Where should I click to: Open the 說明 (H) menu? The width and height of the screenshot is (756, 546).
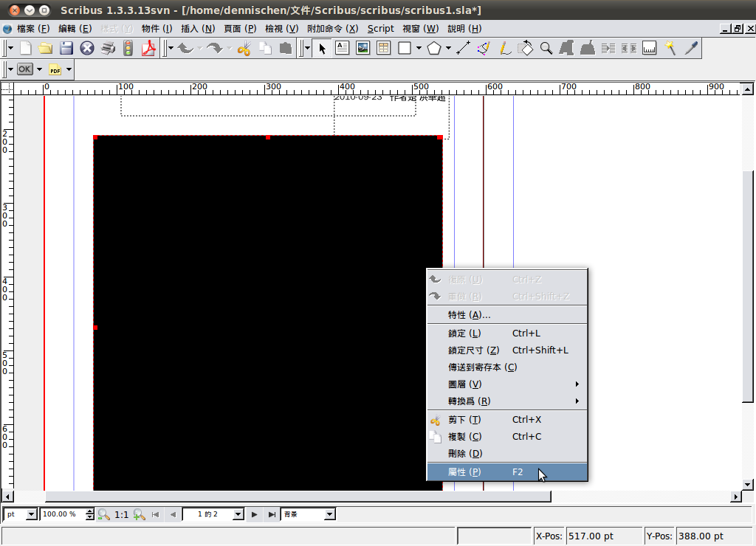point(464,29)
